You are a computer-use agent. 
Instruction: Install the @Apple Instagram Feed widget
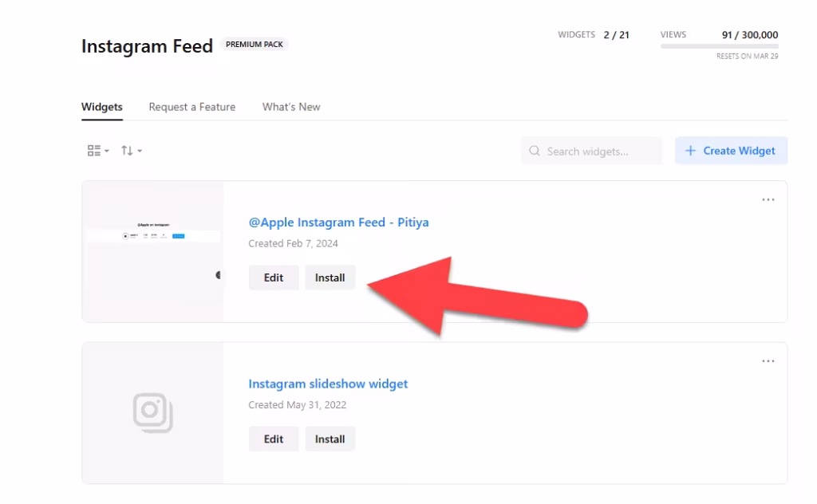click(330, 278)
